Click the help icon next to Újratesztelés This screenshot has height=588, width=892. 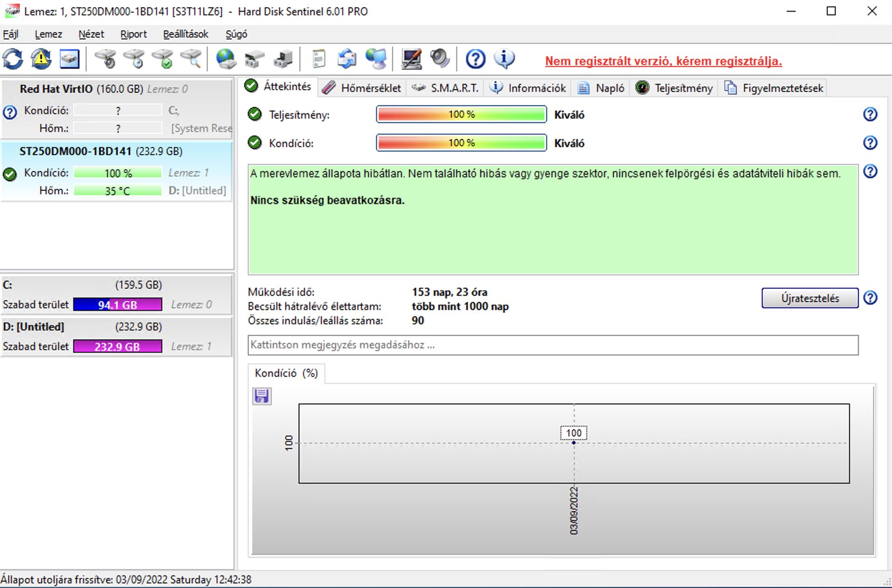870,297
